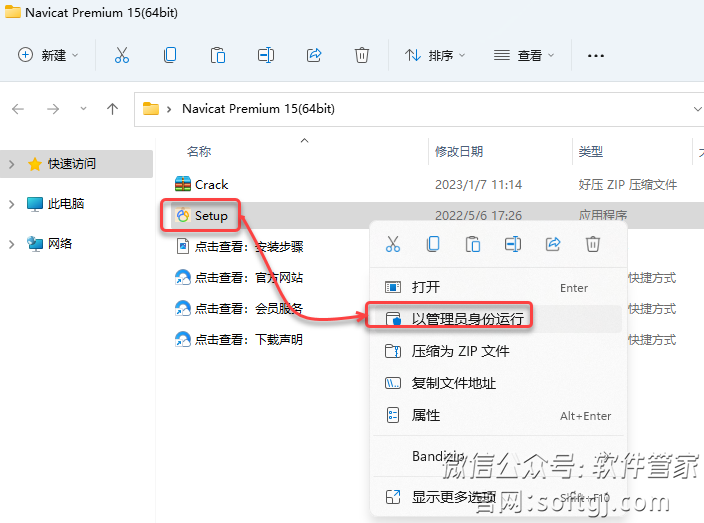Choose 显示更多选项 from the context menu
This screenshot has height=523, width=704.
coord(497,497)
